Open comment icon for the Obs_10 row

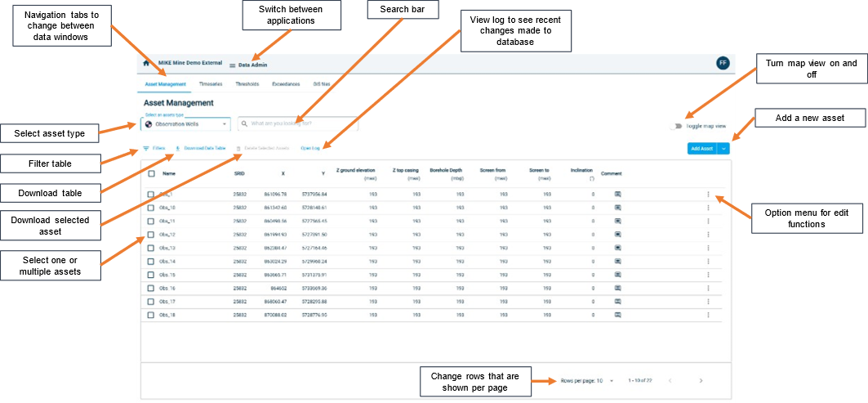pyautogui.click(x=618, y=208)
